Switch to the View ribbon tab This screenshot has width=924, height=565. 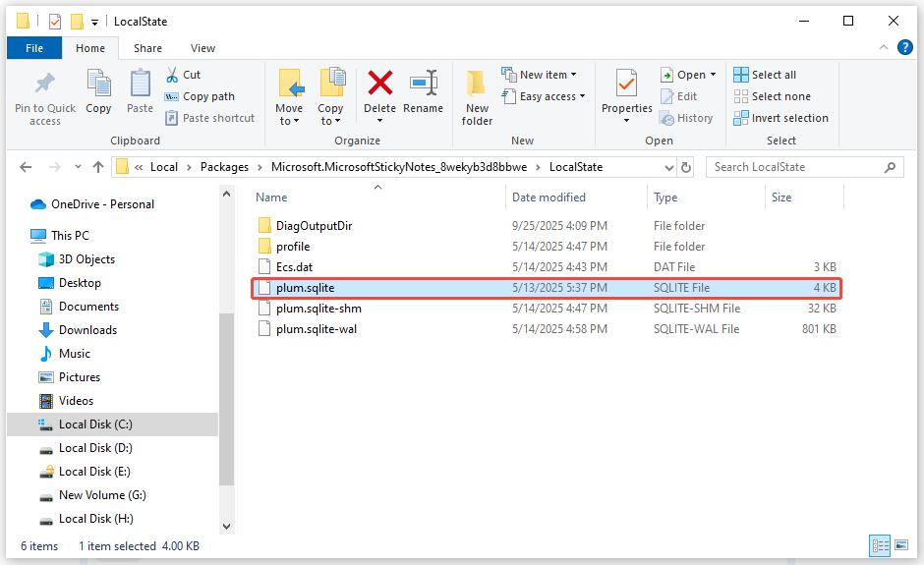tap(202, 48)
